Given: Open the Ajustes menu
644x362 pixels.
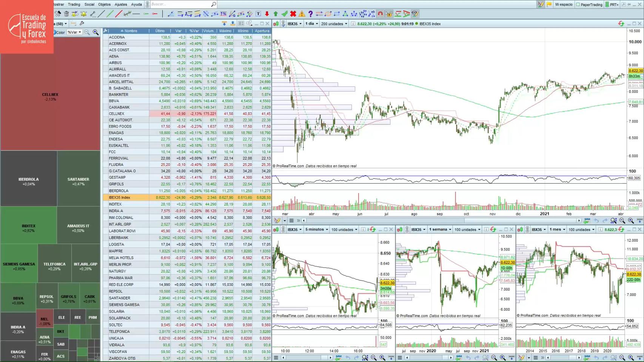Looking at the screenshot, I should tap(121, 5).
